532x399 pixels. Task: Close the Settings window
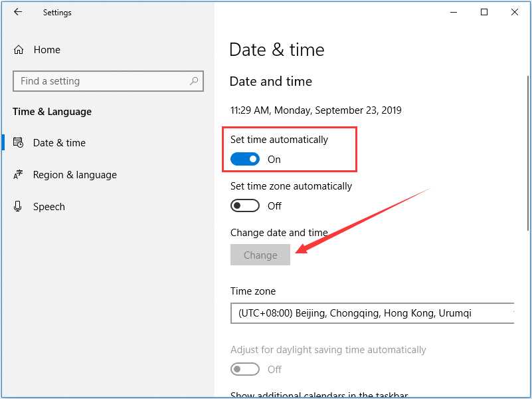pyautogui.click(x=515, y=12)
